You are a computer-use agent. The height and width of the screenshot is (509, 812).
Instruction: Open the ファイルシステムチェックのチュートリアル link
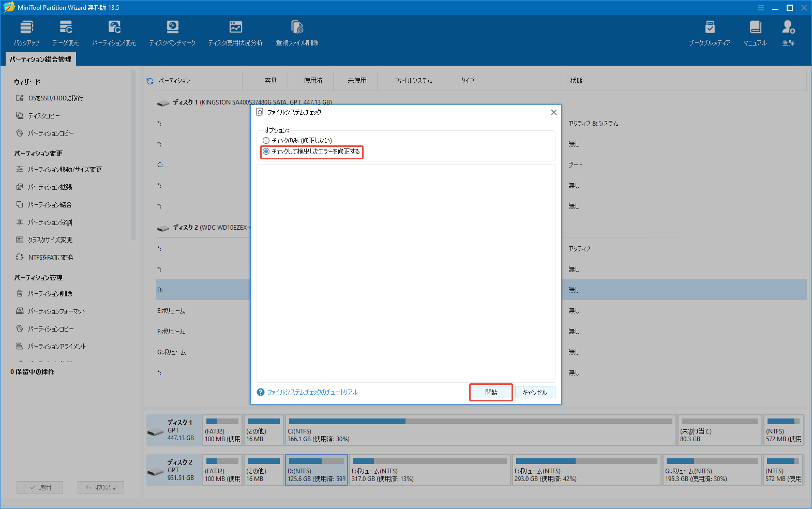coord(312,392)
